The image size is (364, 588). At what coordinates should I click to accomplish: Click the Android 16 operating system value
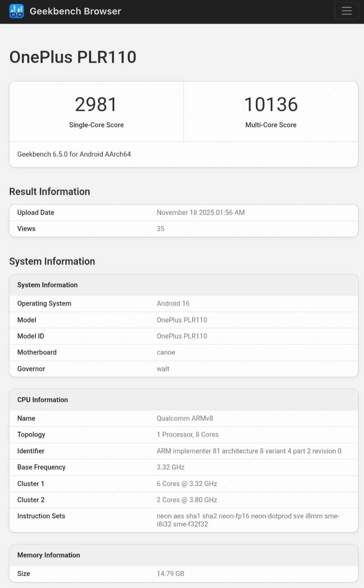tap(173, 303)
